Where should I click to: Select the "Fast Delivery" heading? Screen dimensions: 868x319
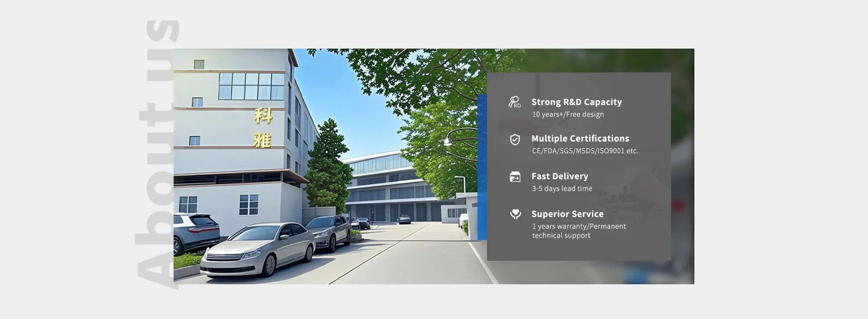pos(560,176)
